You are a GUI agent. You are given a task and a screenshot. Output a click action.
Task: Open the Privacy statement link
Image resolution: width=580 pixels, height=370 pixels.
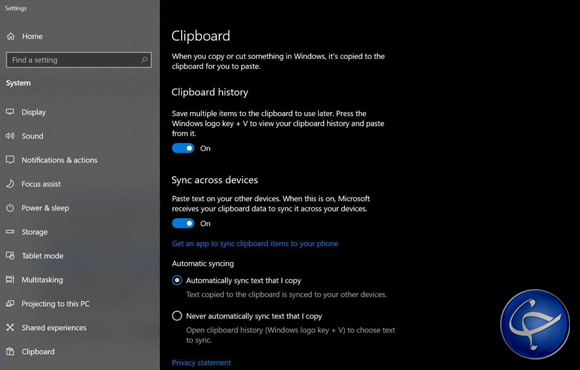click(201, 363)
